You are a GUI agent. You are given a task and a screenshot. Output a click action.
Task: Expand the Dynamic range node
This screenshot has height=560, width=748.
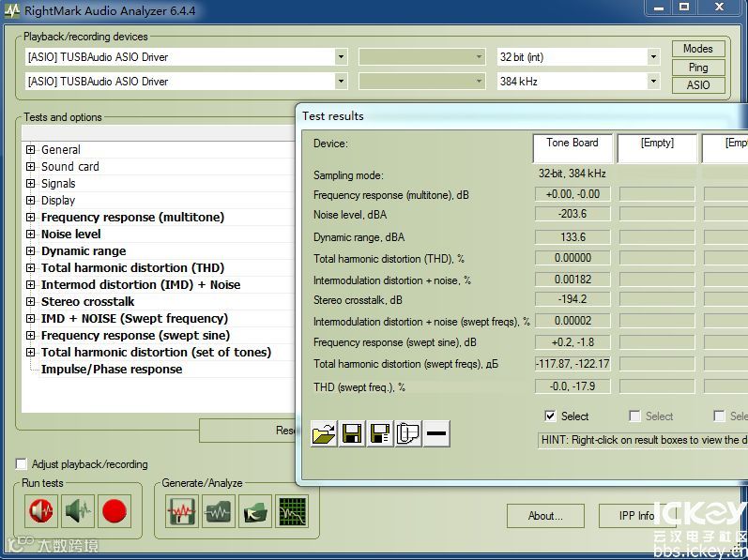pos(31,250)
